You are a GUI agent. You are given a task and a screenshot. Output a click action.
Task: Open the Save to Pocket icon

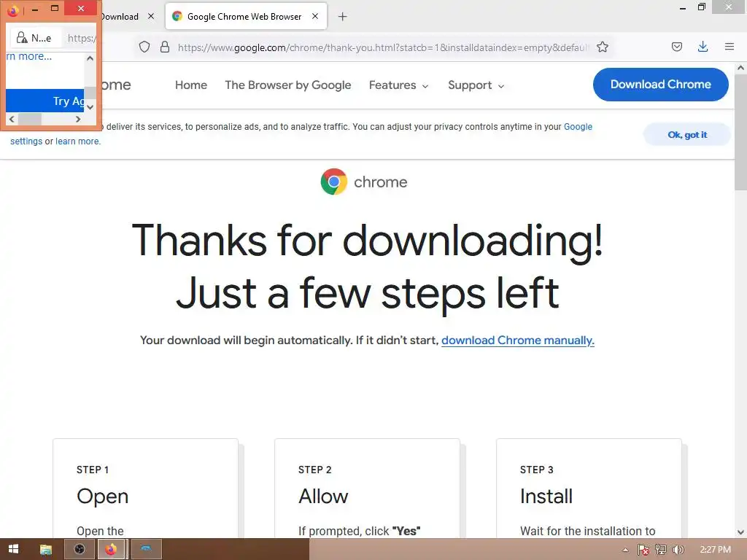676,47
